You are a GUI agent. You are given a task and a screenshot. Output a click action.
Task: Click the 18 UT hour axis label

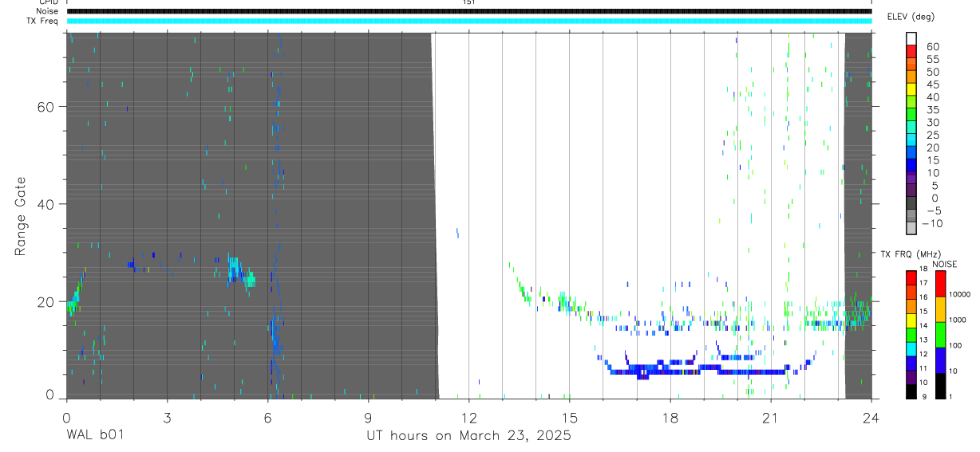[670, 416]
